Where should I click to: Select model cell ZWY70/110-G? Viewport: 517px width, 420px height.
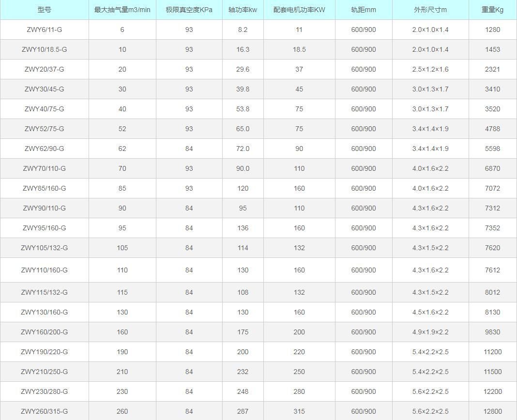44,168
